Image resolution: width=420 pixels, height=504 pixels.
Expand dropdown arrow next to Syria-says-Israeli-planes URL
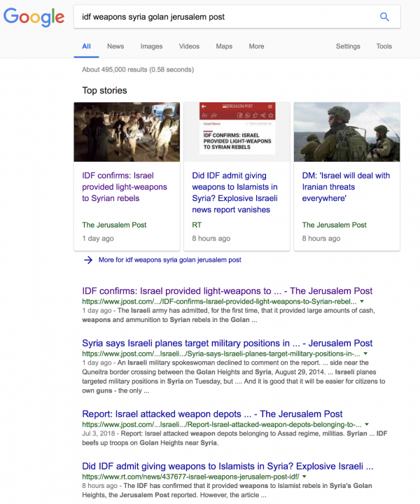pyautogui.click(x=365, y=353)
